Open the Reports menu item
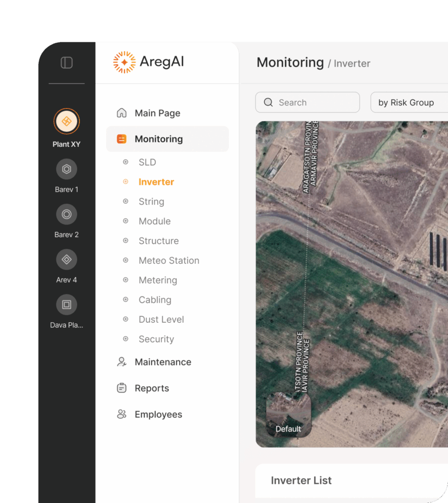 pos(152,388)
